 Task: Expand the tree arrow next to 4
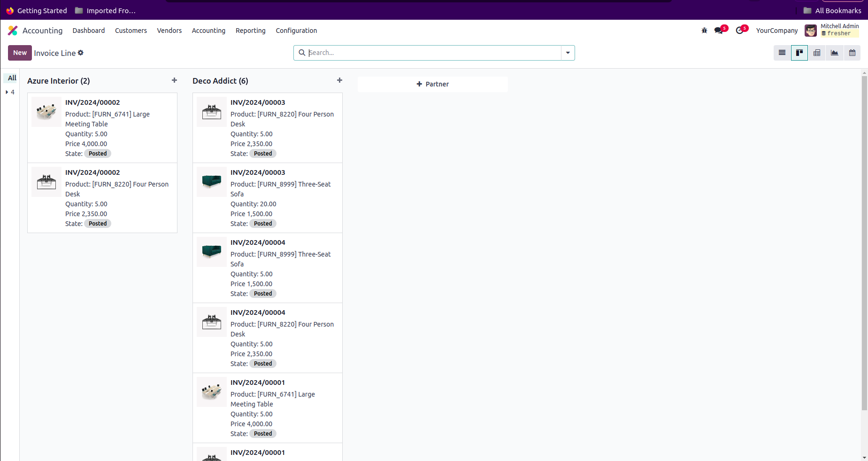[x=7, y=92]
